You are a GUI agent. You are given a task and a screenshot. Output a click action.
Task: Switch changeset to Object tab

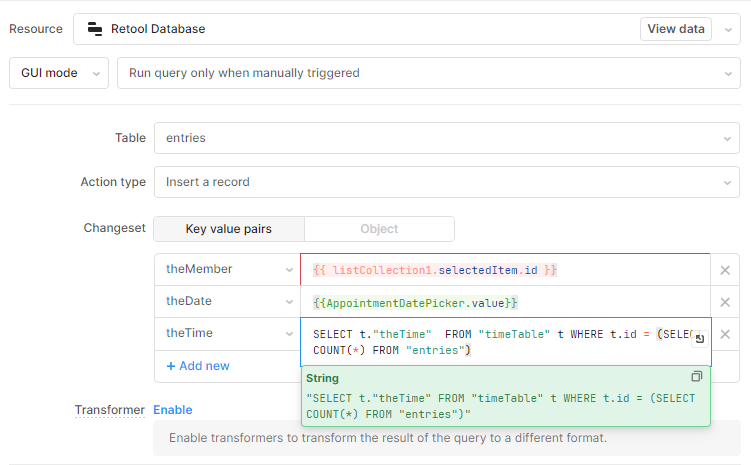pyautogui.click(x=379, y=229)
